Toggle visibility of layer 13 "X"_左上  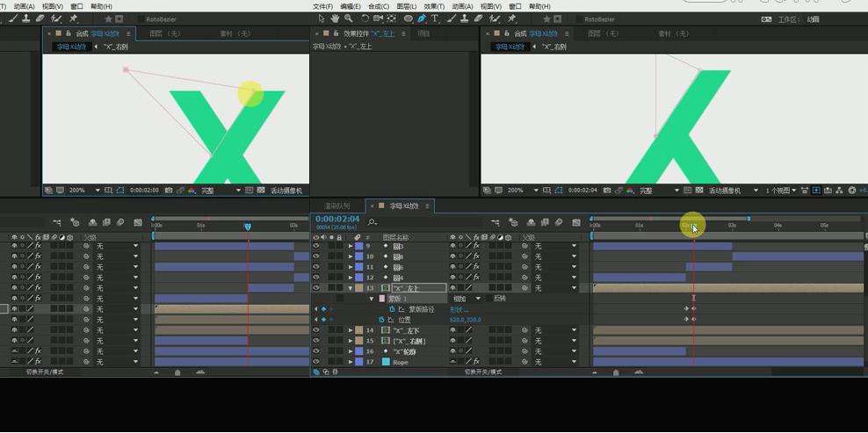point(316,288)
